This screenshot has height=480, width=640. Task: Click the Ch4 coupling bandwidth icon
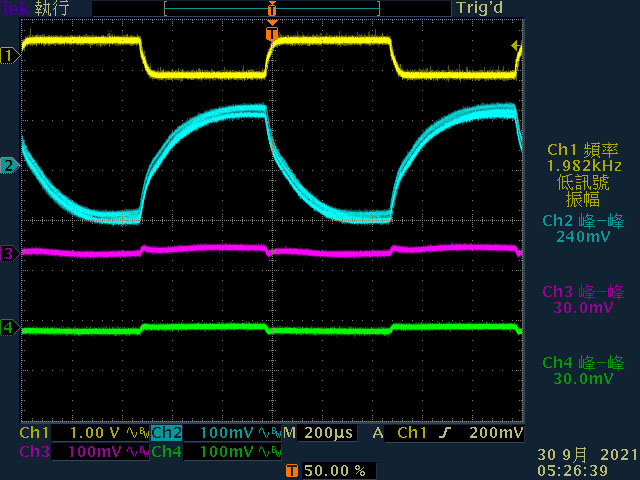270,452
